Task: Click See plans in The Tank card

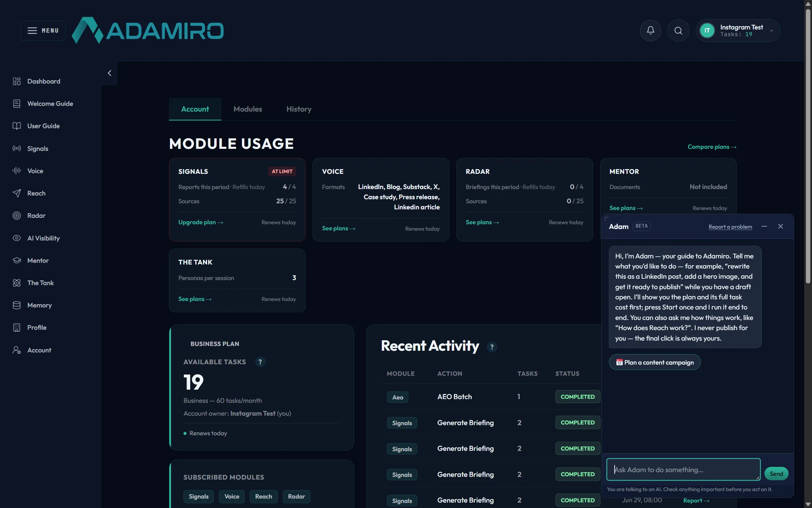Action: (195, 299)
